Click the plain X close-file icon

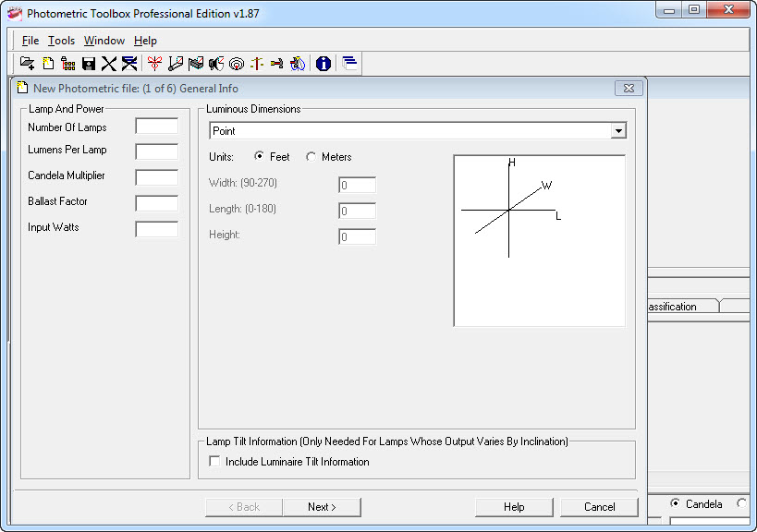coord(109,63)
